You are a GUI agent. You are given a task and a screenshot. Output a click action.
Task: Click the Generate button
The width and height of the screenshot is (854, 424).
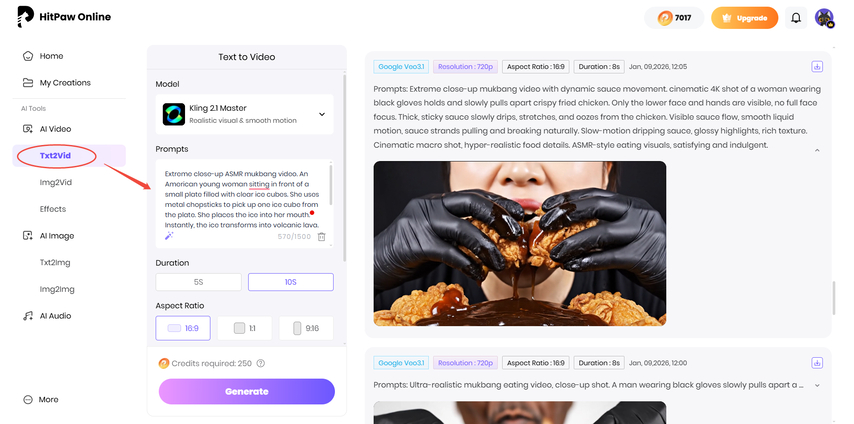(x=247, y=391)
